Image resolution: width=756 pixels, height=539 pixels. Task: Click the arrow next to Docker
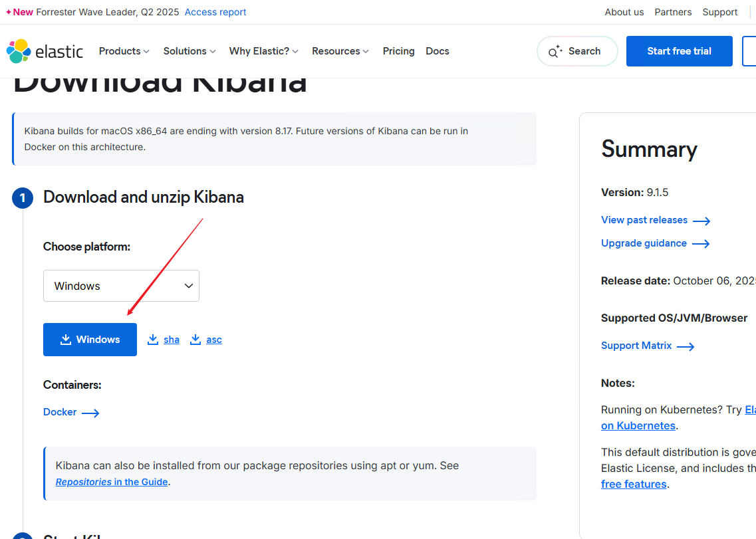coord(90,413)
